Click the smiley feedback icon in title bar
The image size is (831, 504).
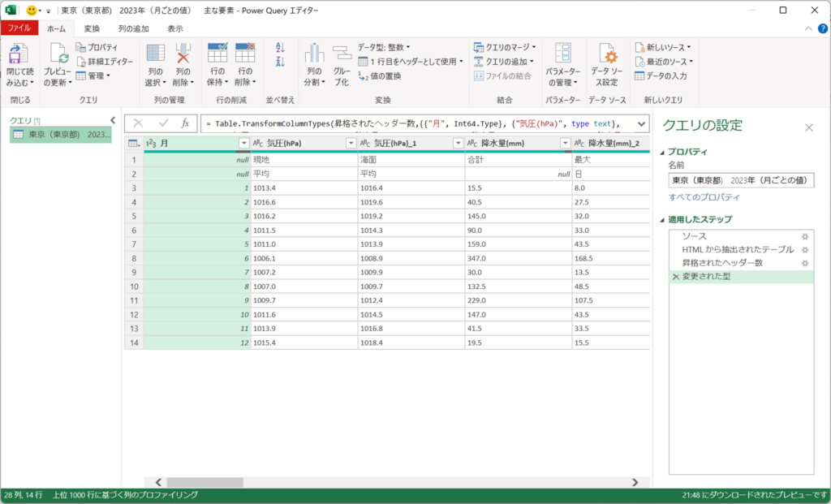tap(32, 10)
